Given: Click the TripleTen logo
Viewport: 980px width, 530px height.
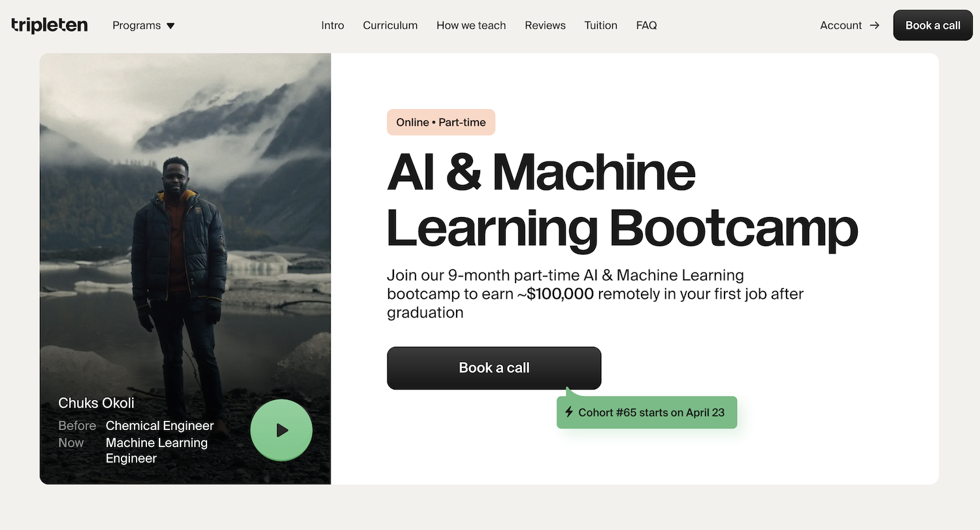Looking at the screenshot, I should tap(49, 25).
